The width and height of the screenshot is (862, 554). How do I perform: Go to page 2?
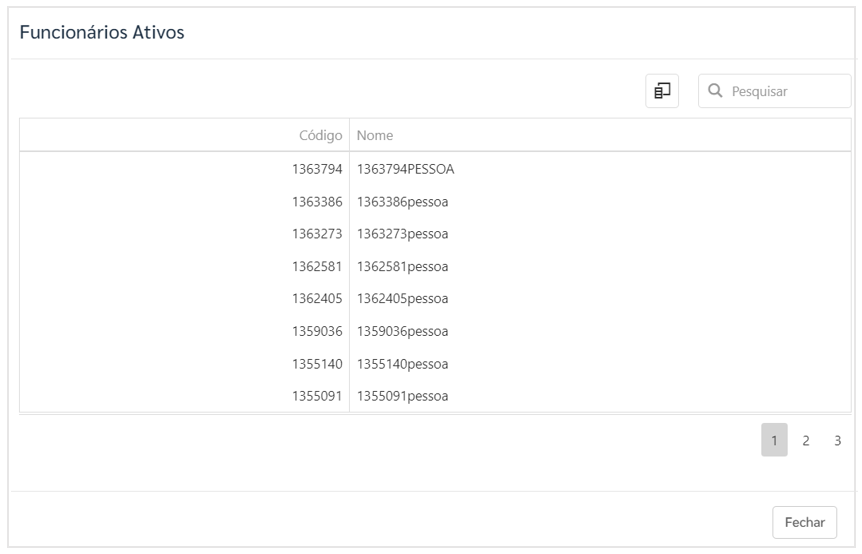tap(805, 440)
